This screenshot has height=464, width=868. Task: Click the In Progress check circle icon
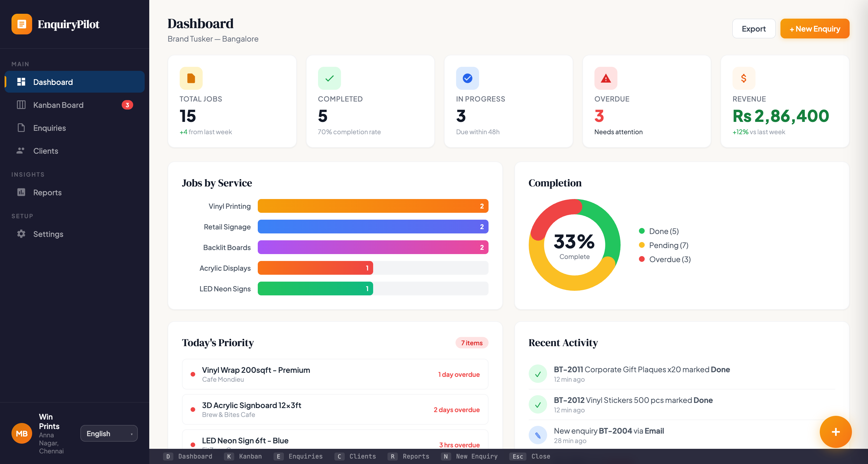[467, 78]
